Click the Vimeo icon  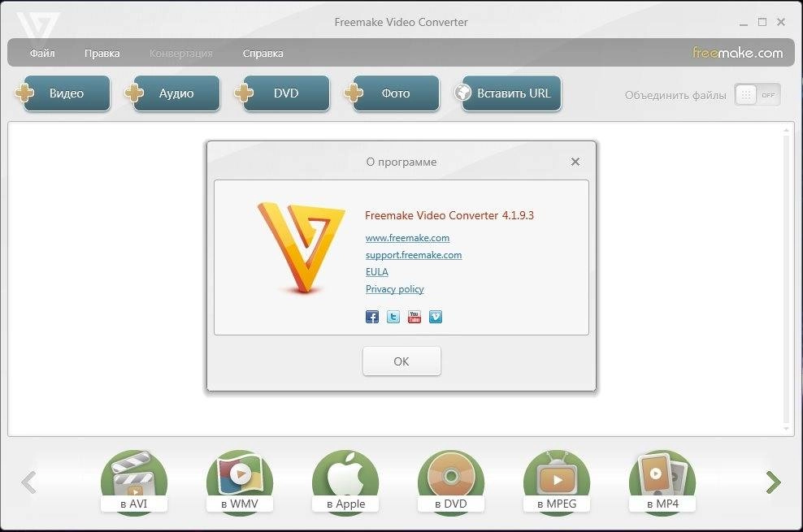pyautogui.click(x=436, y=317)
